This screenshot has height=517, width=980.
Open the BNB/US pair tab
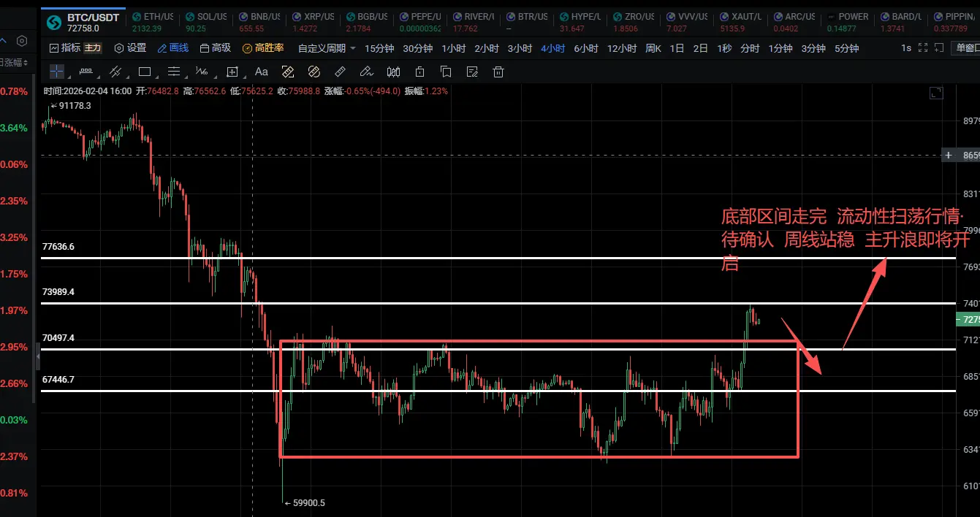coord(259,21)
